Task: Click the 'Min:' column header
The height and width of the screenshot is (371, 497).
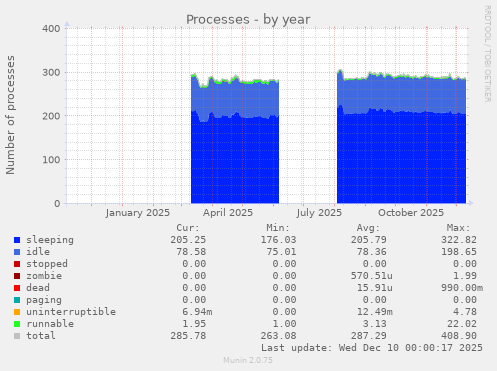Action: (278, 228)
